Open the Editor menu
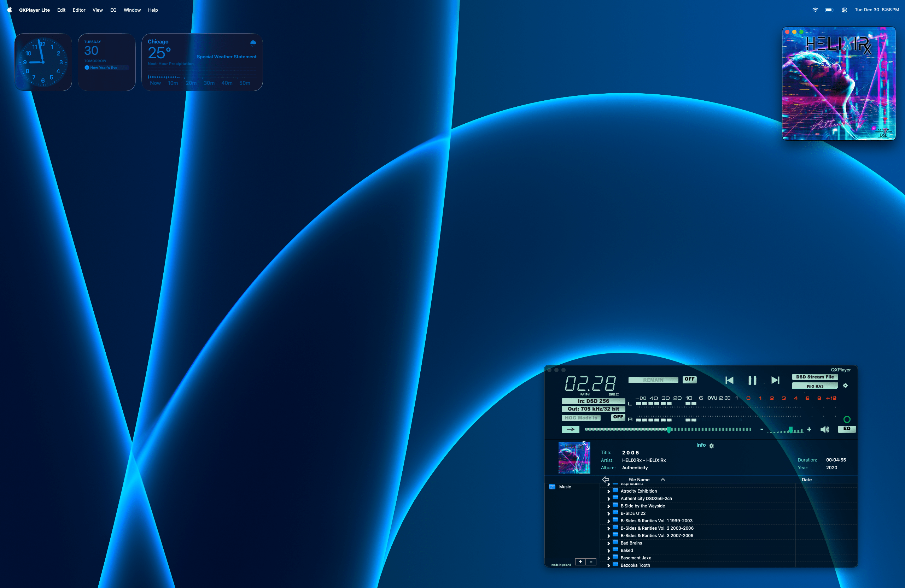Viewport: 905px width, 588px height. pyautogui.click(x=79, y=10)
